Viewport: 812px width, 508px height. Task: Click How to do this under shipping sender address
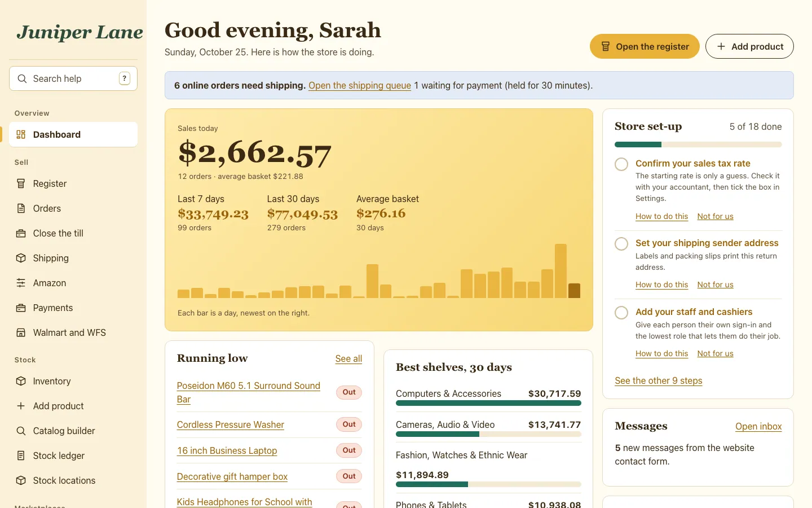click(661, 284)
